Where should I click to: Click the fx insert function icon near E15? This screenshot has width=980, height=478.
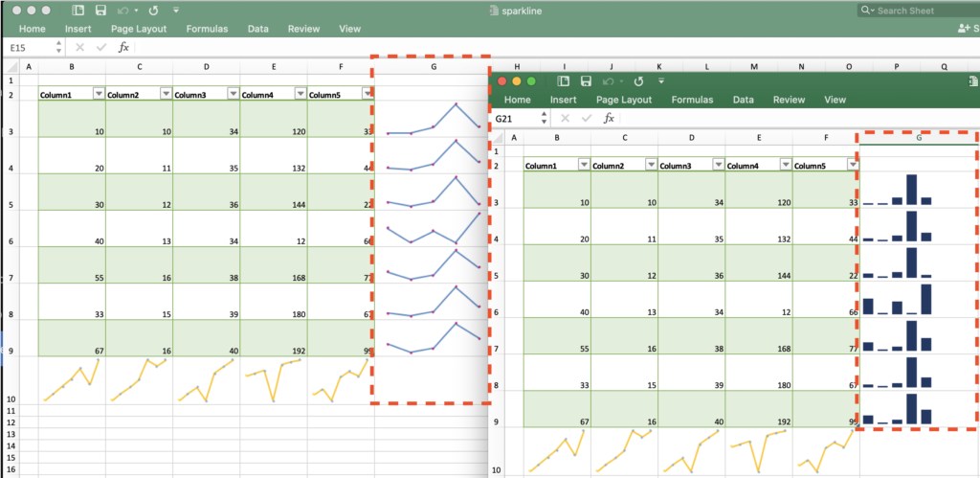(123, 47)
